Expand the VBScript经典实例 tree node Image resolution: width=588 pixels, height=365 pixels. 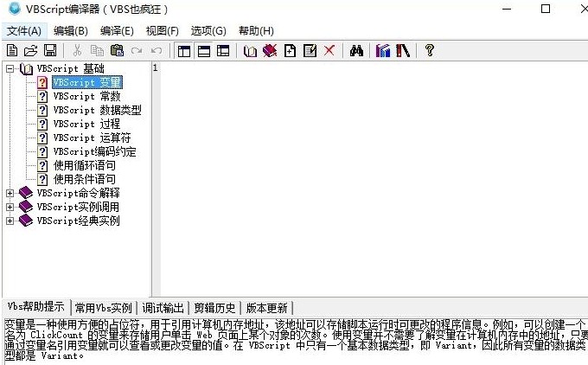(x=10, y=221)
